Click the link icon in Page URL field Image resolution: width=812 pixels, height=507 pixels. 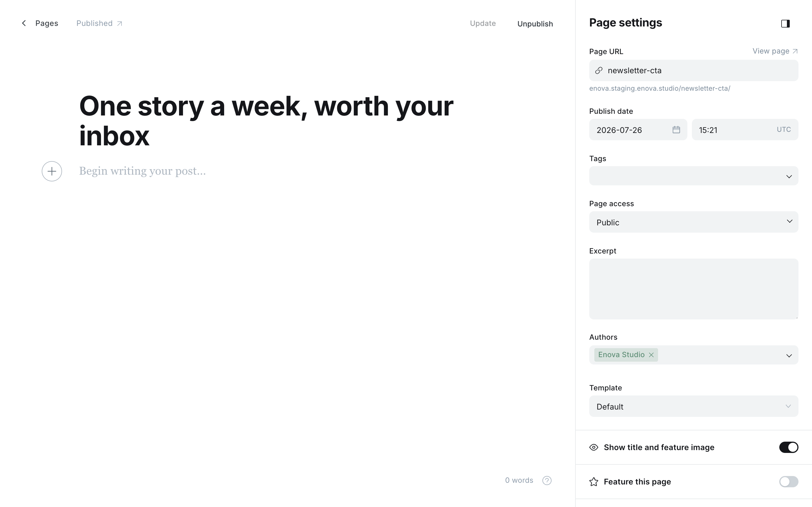[x=599, y=70]
